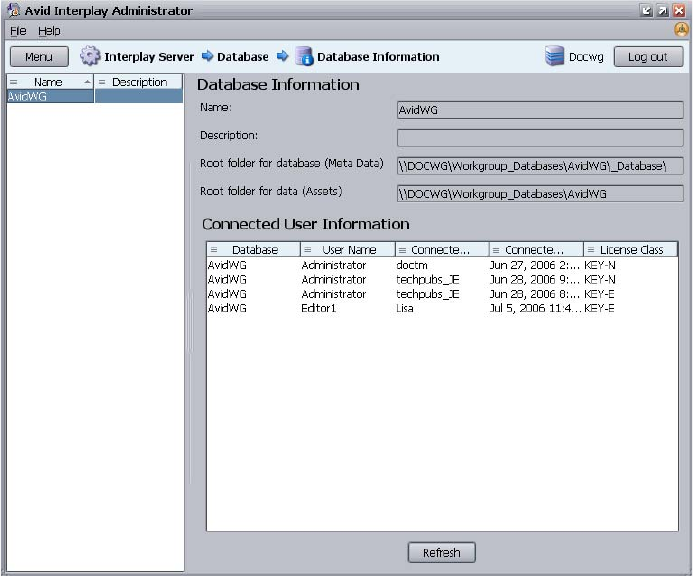Click the Meta Data root folder field
Image resolution: width=693 pixels, height=576 pixels.
tap(540, 166)
